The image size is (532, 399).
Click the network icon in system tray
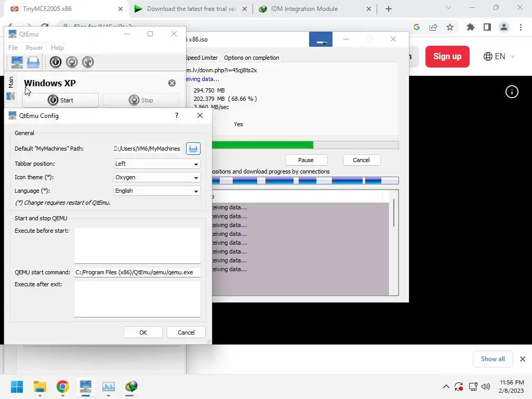point(473,387)
